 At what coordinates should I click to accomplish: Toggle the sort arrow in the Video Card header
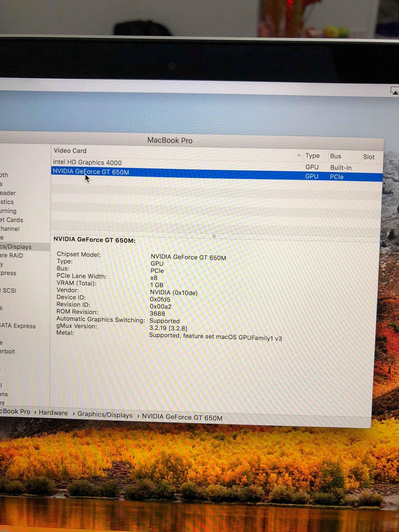[299, 155]
